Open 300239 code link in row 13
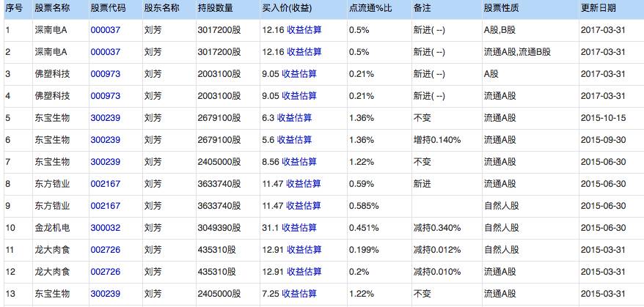Image resolution: width=644 pixels, height=307 pixels. [x=106, y=294]
